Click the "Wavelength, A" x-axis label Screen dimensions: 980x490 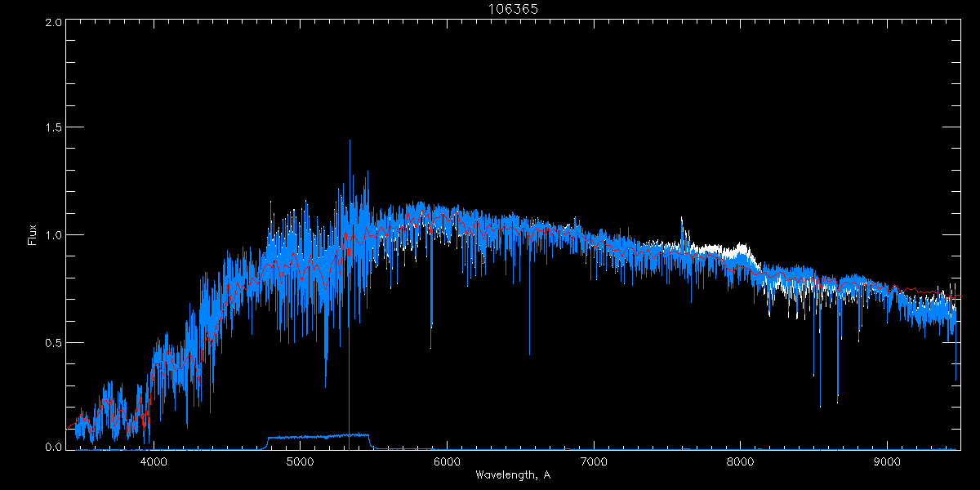512,474
